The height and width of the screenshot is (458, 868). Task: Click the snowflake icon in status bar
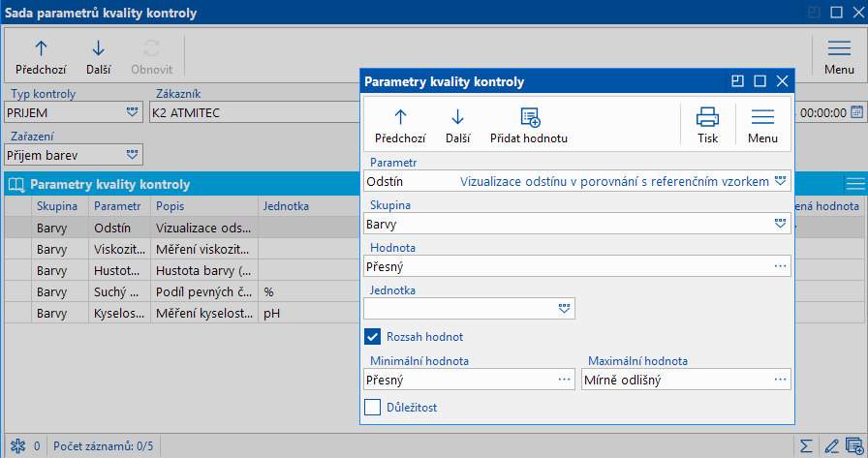16,446
